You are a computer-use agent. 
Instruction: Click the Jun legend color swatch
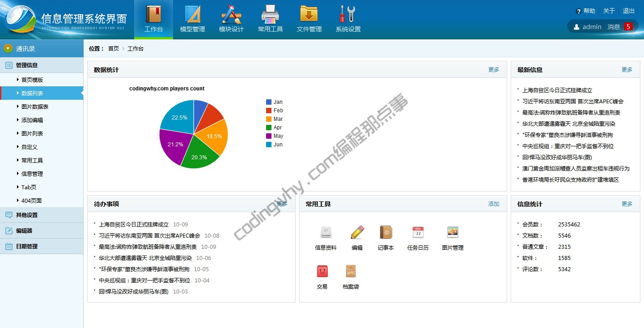pyautogui.click(x=269, y=145)
